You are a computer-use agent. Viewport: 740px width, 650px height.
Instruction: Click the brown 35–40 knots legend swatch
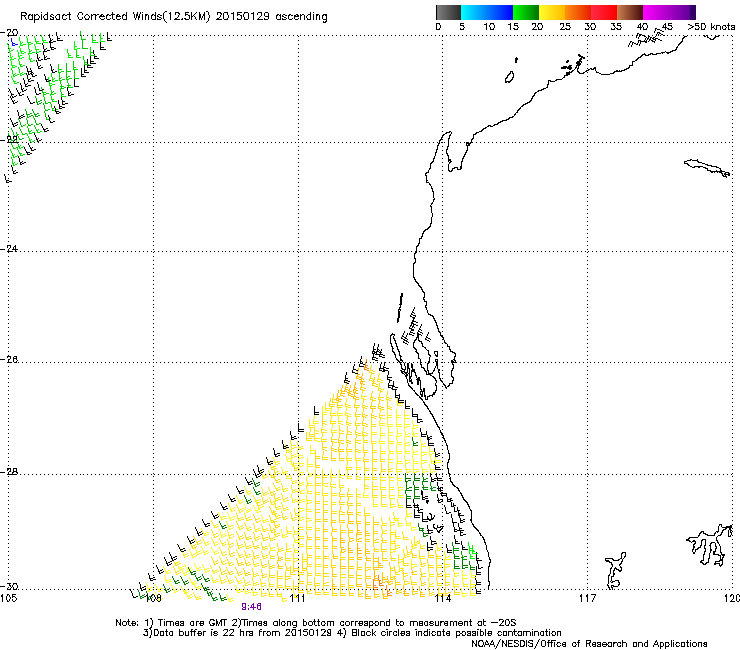coord(630,12)
